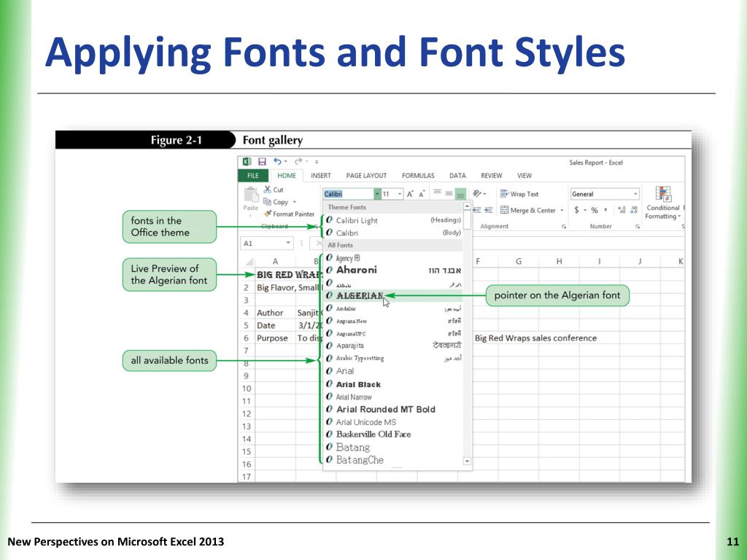Expand the Copy options arrow
Screen dimensions: 747x560
[295, 202]
